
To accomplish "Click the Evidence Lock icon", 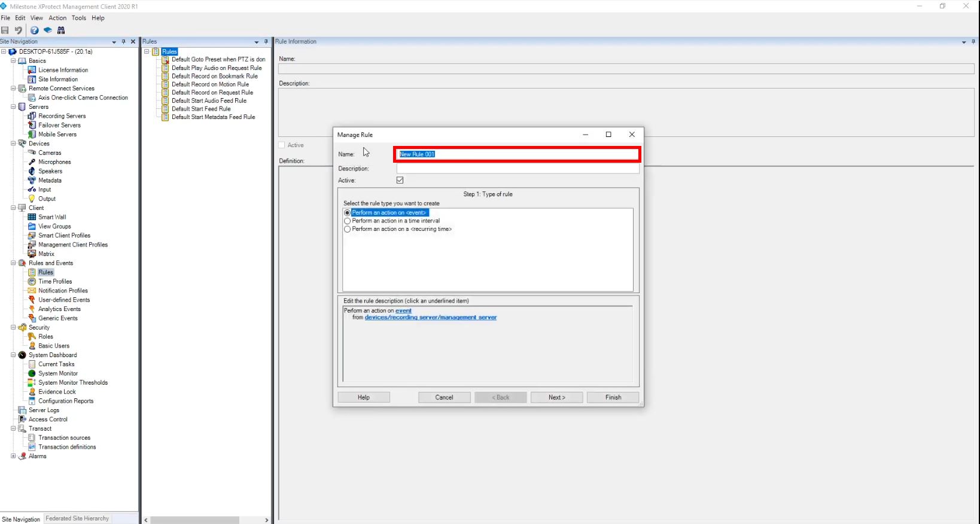I will [x=32, y=392].
